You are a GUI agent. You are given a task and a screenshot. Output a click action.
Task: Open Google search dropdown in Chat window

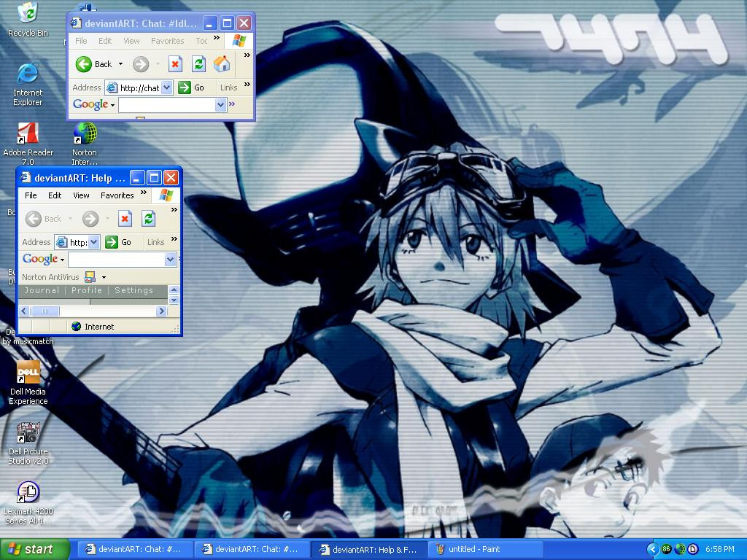tap(220, 105)
